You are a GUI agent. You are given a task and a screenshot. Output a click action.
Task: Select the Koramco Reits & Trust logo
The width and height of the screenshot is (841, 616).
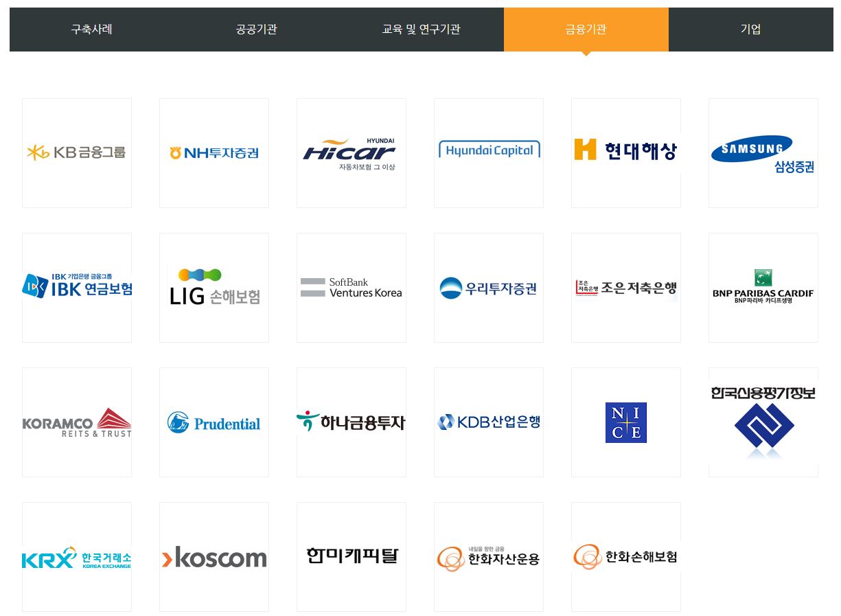pyautogui.click(x=77, y=422)
